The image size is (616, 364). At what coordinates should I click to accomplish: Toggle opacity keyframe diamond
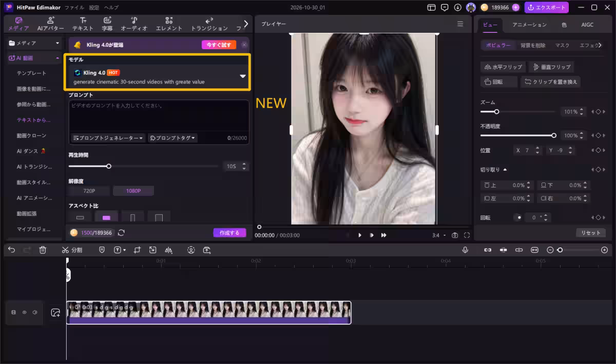pyautogui.click(x=598, y=136)
